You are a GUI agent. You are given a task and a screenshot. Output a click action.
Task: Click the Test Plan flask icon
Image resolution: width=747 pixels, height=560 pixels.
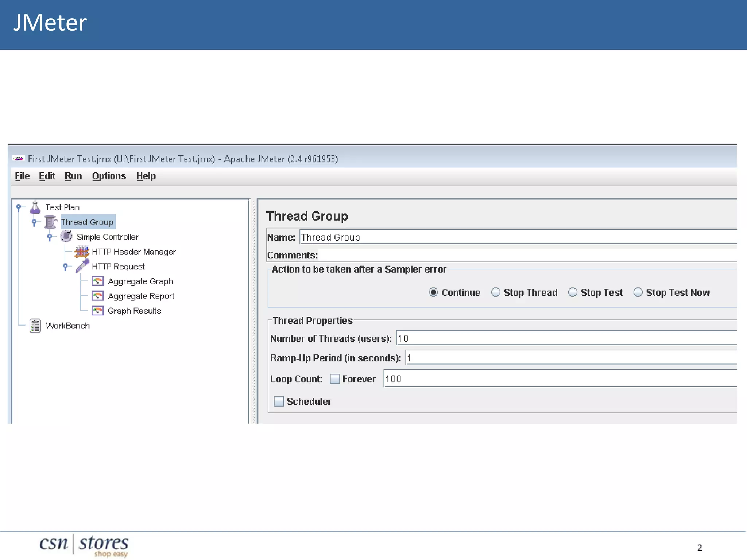[x=35, y=208]
